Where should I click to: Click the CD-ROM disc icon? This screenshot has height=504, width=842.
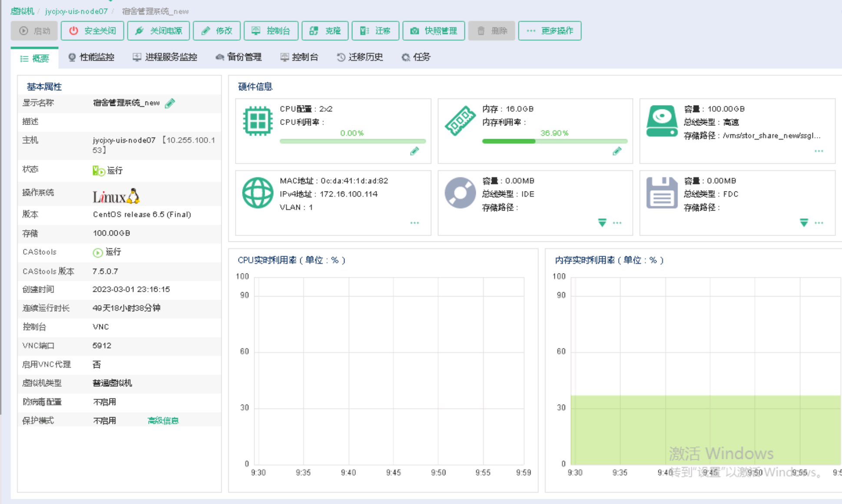pos(460,193)
